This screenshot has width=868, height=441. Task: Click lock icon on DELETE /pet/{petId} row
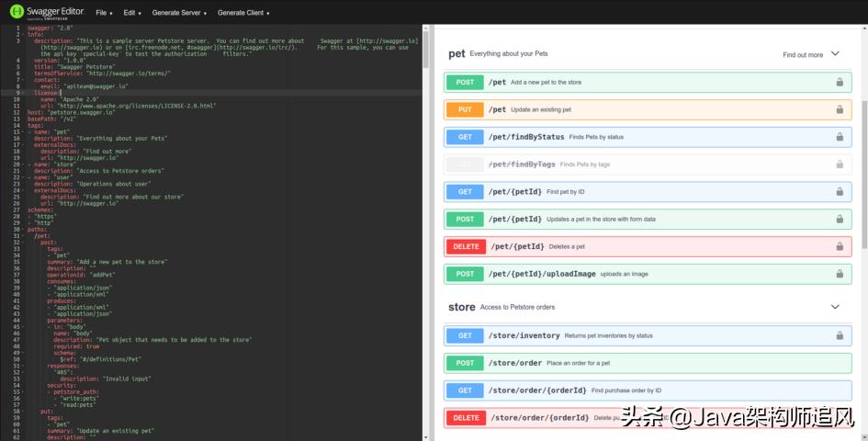(x=840, y=246)
